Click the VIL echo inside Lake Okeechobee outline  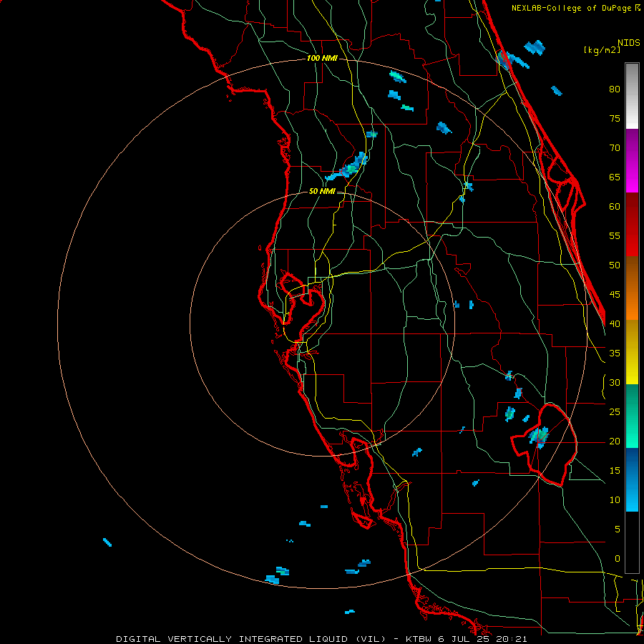(x=539, y=437)
